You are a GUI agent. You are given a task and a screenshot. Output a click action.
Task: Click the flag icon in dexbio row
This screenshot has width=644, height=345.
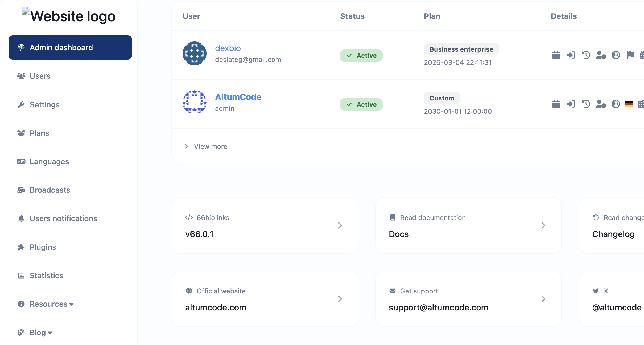[x=630, y=55]
